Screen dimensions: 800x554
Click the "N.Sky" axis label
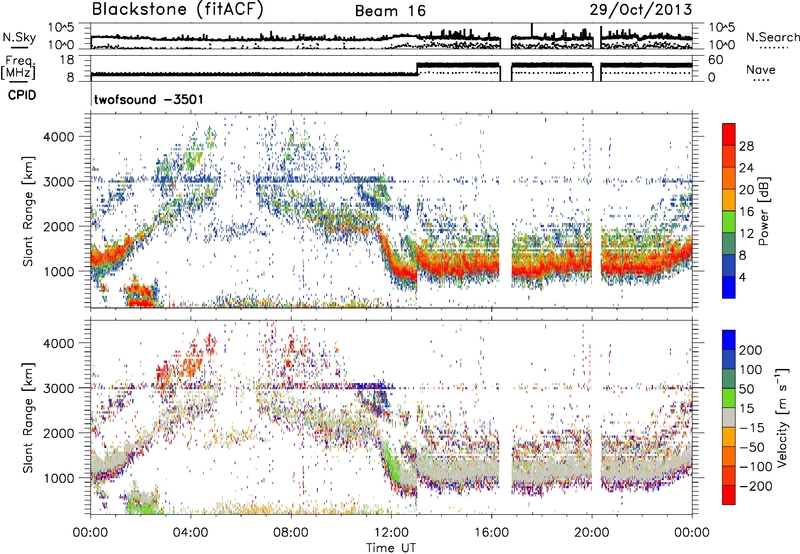pos(19,37)
